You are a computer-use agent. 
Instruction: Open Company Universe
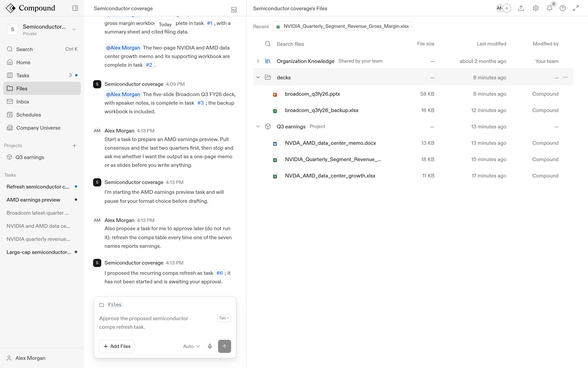pyautogui.click(x=42, y=128)
